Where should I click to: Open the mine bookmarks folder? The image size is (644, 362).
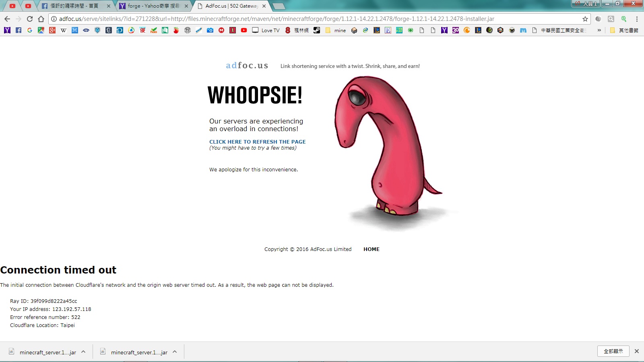point(336,30)
